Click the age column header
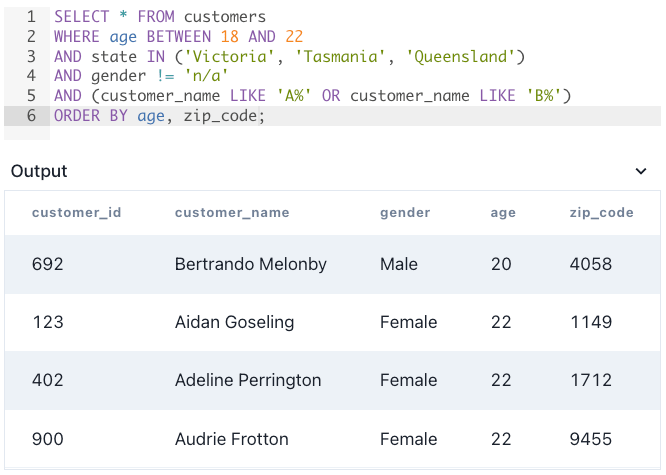 tap(503, 213)
